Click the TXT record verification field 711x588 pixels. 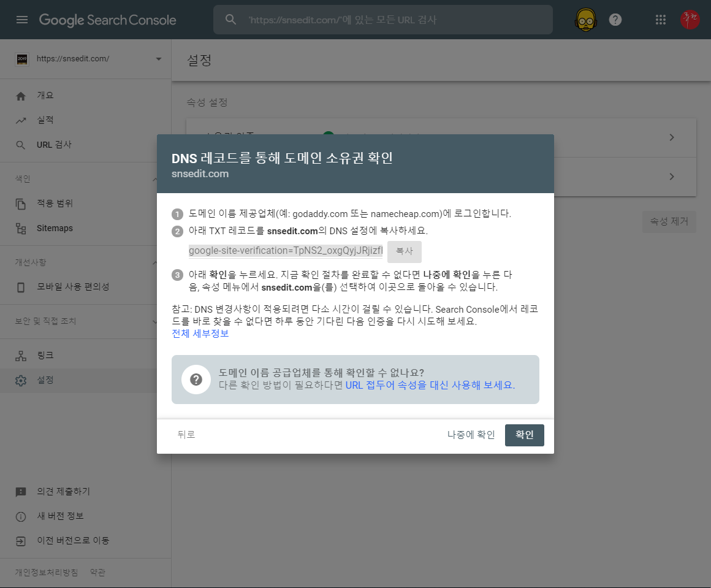click(286, 251)
